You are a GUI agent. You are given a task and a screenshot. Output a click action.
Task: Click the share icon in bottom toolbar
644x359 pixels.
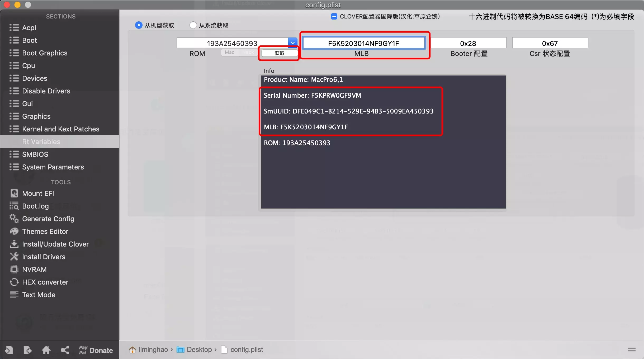coord(65,350)
